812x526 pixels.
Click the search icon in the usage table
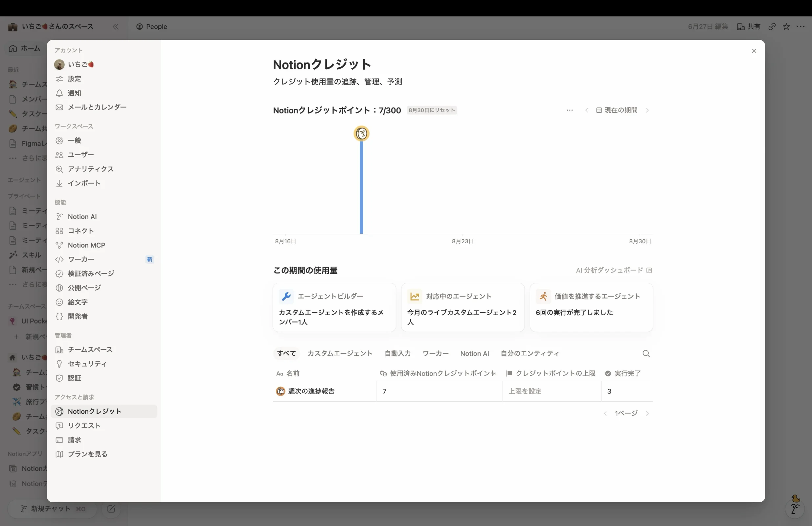(x=646, y=354)
